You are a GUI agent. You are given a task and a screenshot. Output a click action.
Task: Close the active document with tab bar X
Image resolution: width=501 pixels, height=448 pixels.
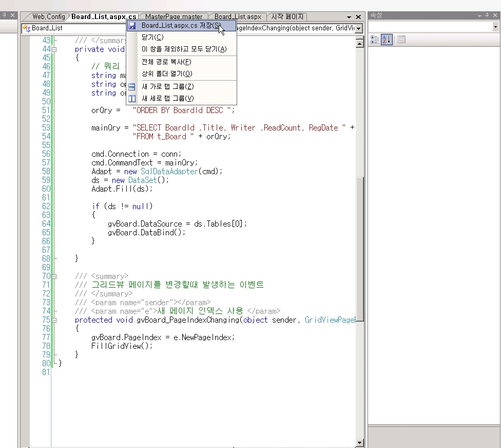click(358, 17)
